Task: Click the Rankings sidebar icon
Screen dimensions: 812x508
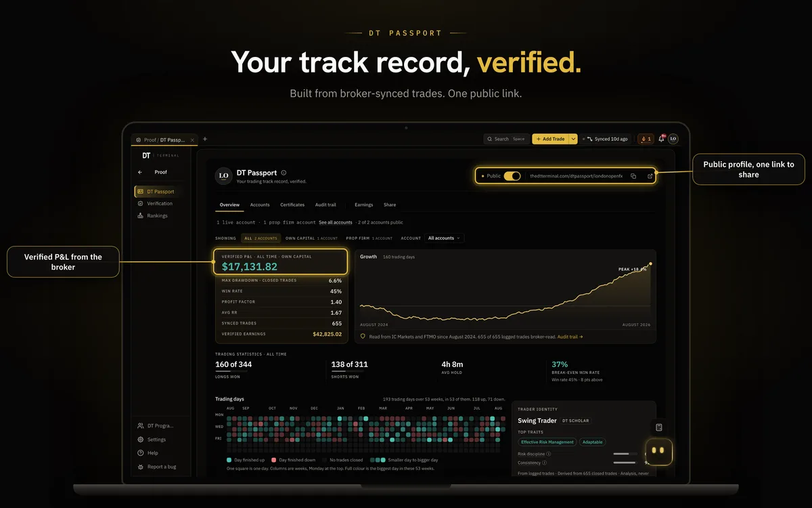Action: point(140,215)
